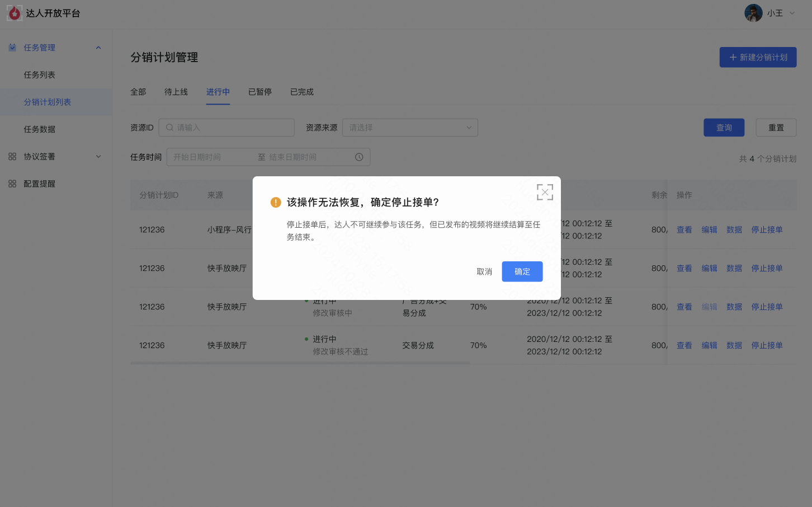Collapse the 任务管理 menu section
Image resolution: width=812 pixels, height=507 pixels.
(x=98, y=48)
